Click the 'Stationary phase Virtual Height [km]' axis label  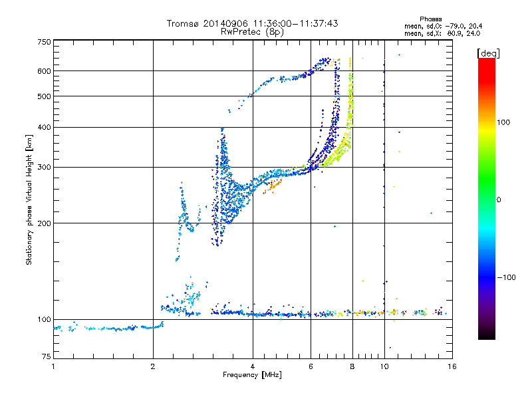tap(29, 199)
